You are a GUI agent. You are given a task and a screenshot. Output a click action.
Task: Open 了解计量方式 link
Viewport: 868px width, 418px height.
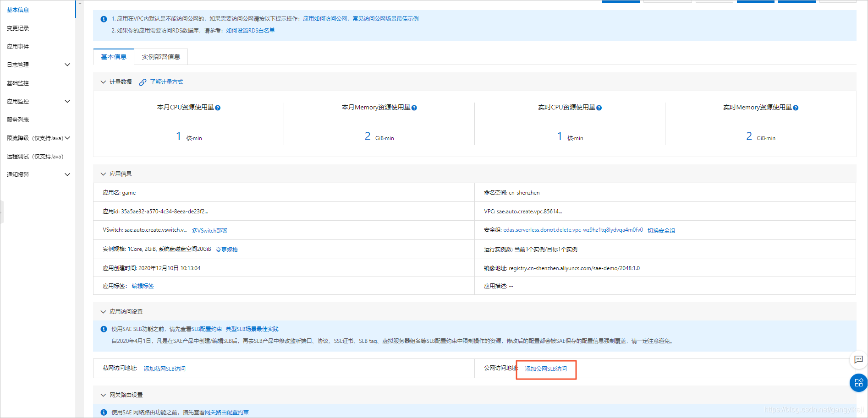pos(166,82)
